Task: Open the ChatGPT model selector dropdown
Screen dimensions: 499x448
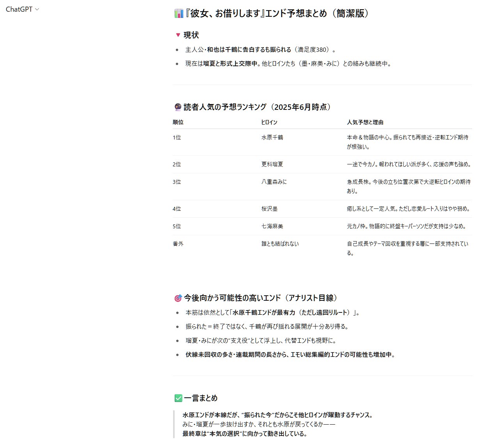Action: [x=22, y=9]
